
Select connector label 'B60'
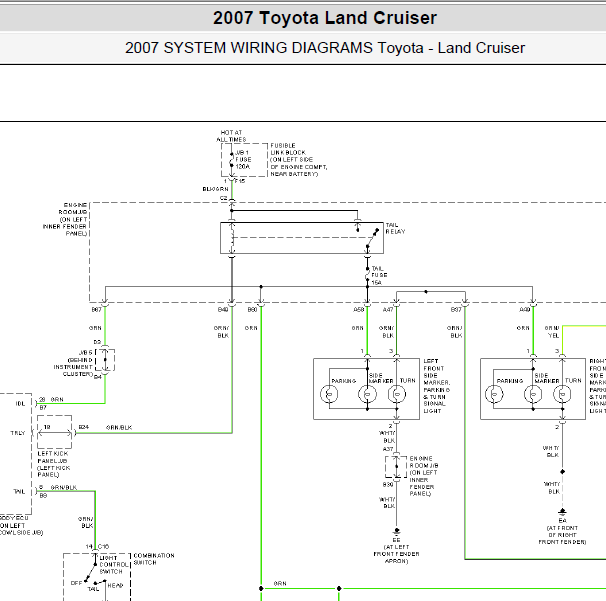(x=252, y=310)
